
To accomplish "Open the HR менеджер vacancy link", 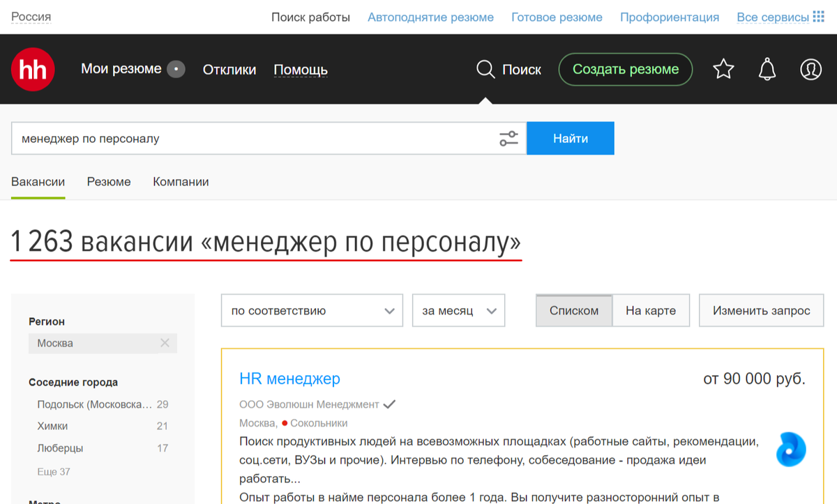I will [x=289, y=379].
